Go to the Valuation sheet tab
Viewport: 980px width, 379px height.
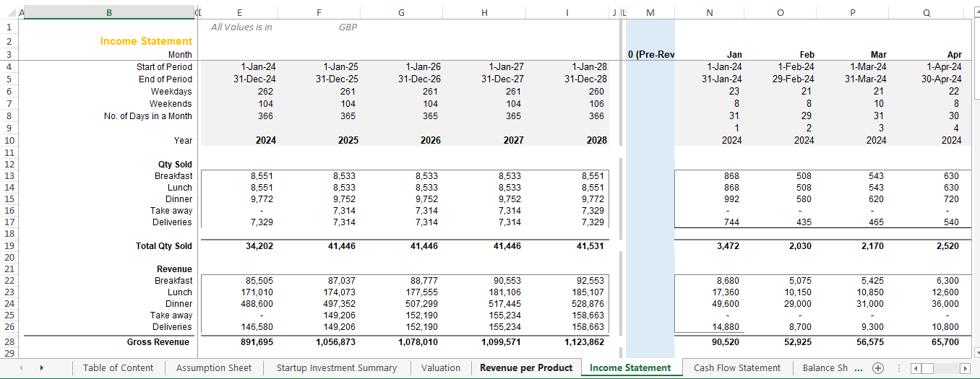click(x=441, y=367)
